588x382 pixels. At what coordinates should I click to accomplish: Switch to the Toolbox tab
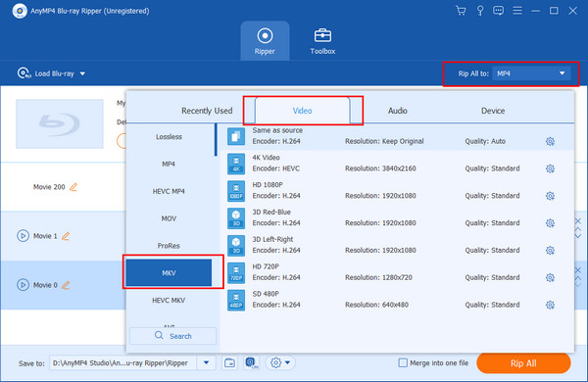[x=322, y=41]
